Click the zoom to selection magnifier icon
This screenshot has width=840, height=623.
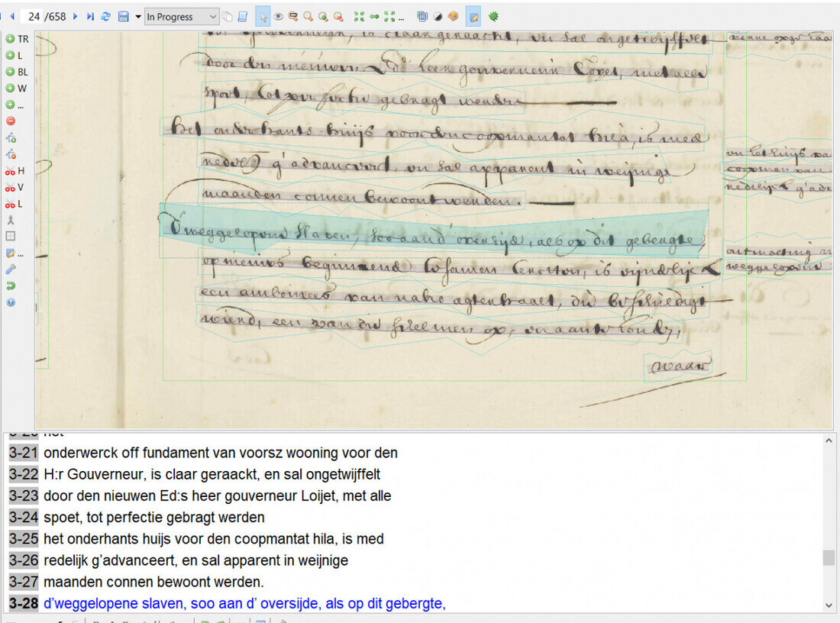pos(293,17)
